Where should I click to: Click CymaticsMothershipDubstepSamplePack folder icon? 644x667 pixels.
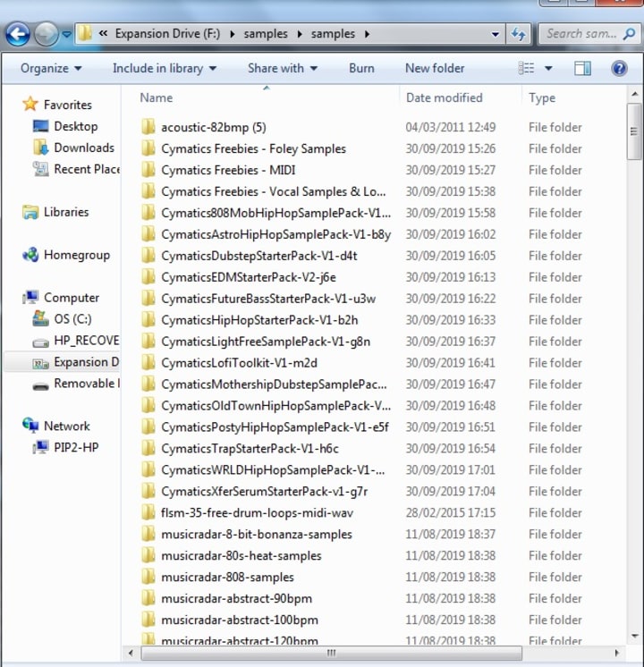click(148, 384)
